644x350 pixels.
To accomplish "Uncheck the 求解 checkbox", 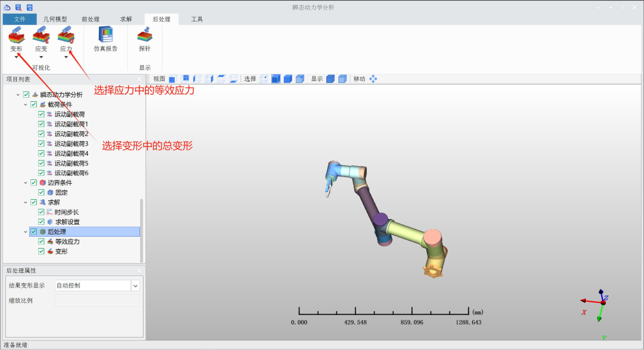I will pos(33,202).
